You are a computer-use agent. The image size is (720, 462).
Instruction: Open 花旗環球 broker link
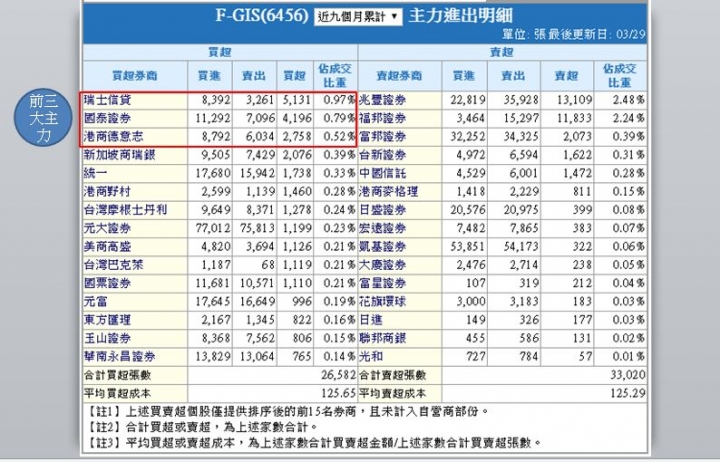(x=382, y=302)
